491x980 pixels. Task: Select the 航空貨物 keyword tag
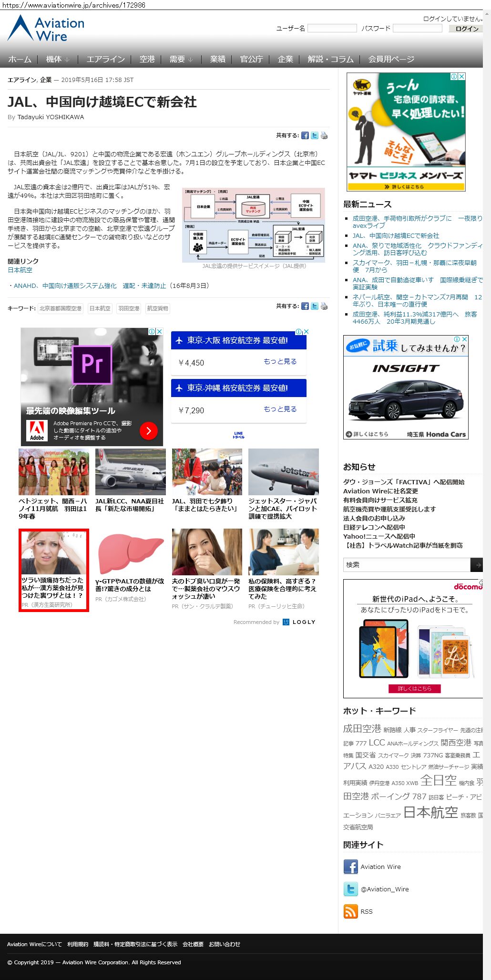tap(157, 308)
